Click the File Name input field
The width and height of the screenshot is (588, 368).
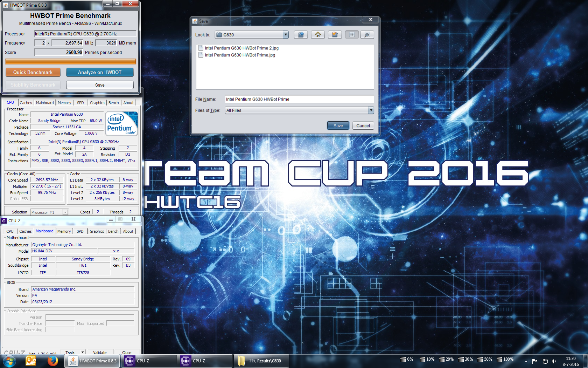pos(299,99)
